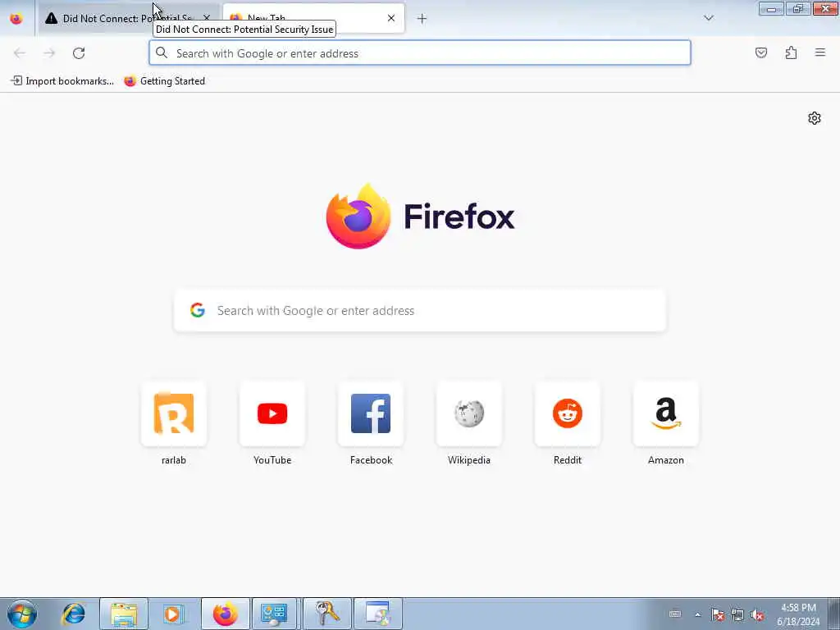Open the Firefox View pinned icon

[16, 19]
